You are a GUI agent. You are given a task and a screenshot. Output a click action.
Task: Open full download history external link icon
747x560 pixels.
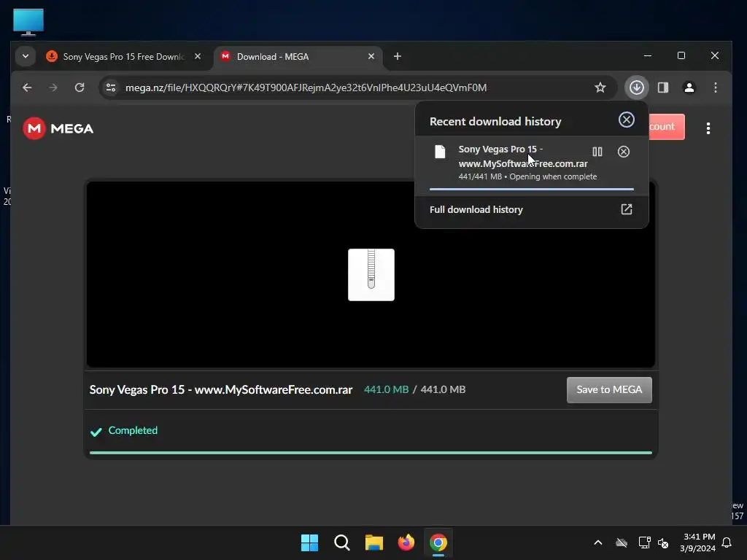(x=627, y=209)
